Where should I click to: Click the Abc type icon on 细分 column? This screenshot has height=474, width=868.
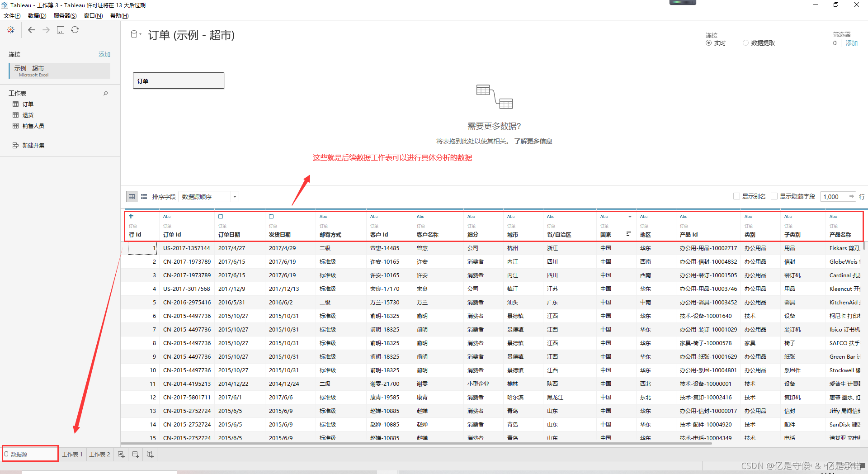click(471, 216)
